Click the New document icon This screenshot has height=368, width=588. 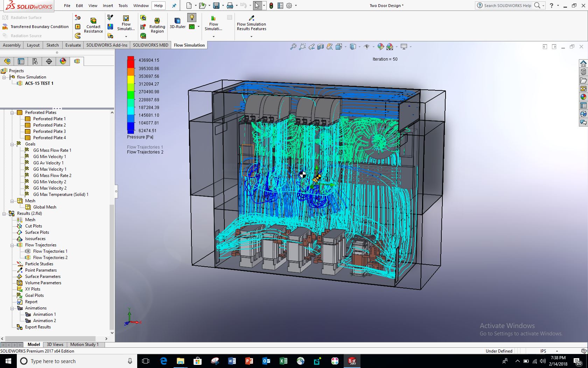pos(189,6)
